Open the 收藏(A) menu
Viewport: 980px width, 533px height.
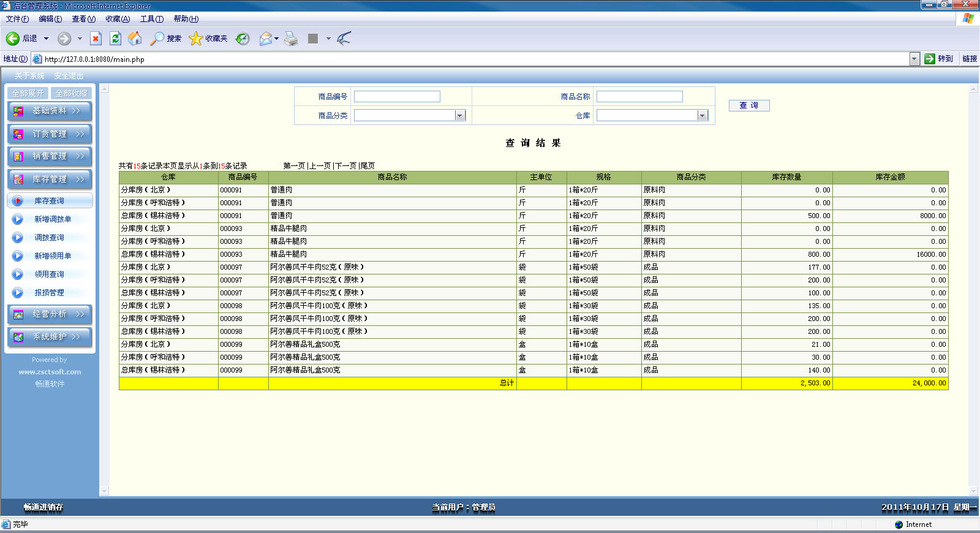coord(118,19)
